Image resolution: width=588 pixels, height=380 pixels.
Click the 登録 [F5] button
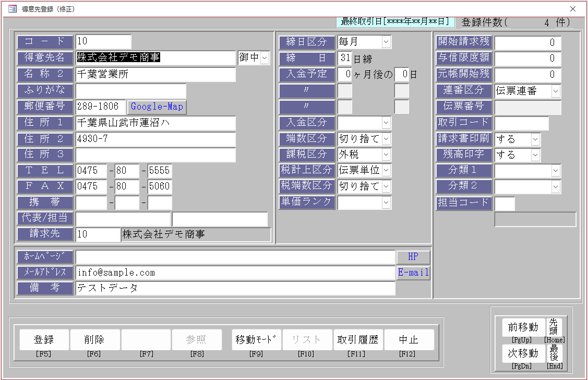coord(44,340)
